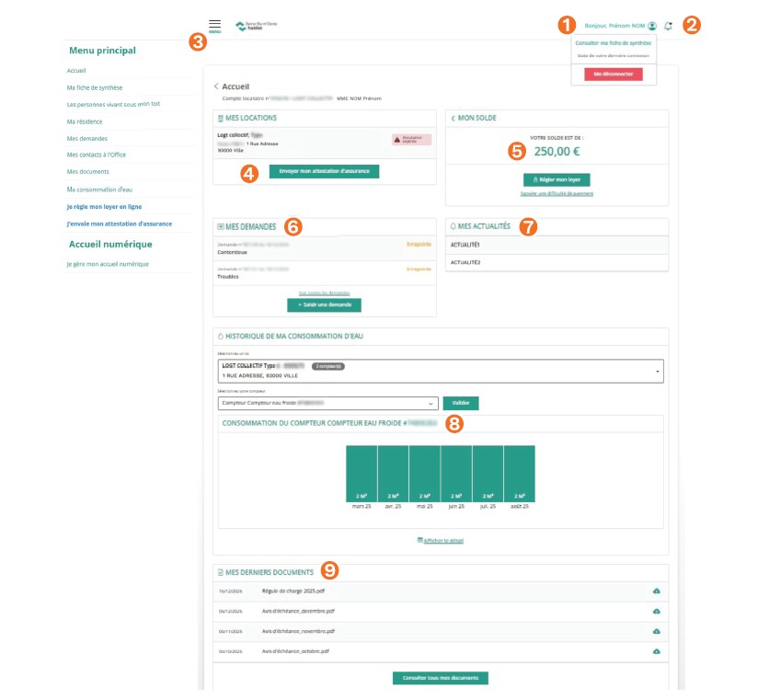Click the user profile avatar icon
769x700 pixels.
point(652,26)
